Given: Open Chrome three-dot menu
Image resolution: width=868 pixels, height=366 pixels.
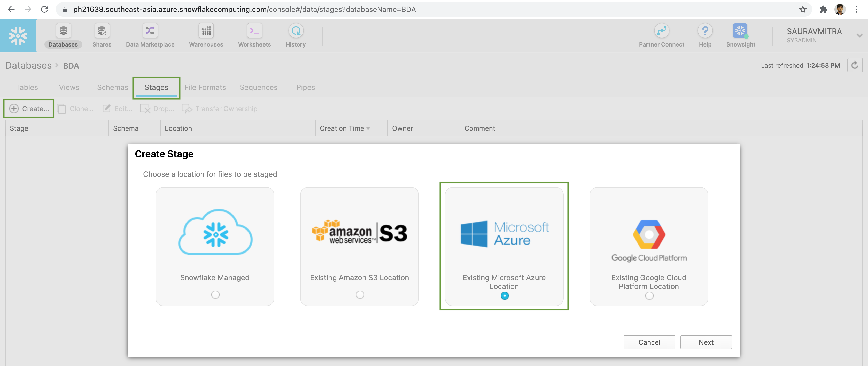Looking at the screenshot, I should click(856, 10).
